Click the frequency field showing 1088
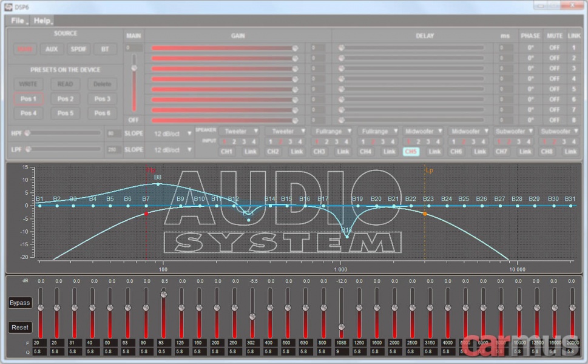588x364 pixels. pos(341,343)
